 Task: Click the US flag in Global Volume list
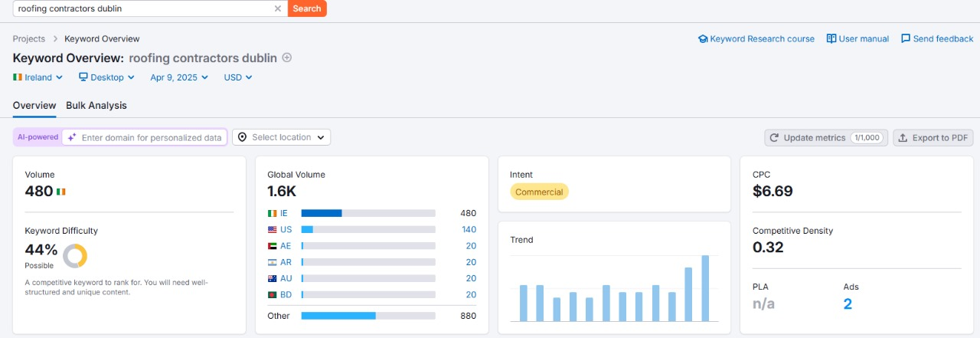click(x=272, y=229)
